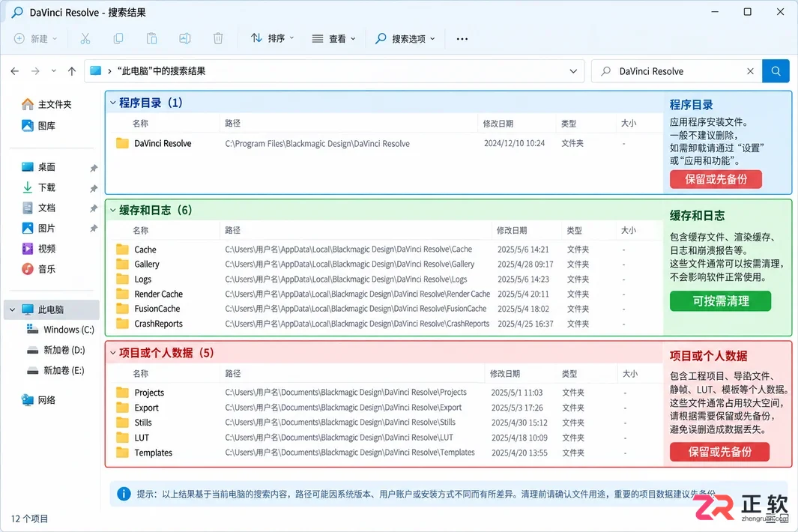Viewport: 798px width, 532px height.
Task: Click the Cache folder icon
Action: point(122,250)
